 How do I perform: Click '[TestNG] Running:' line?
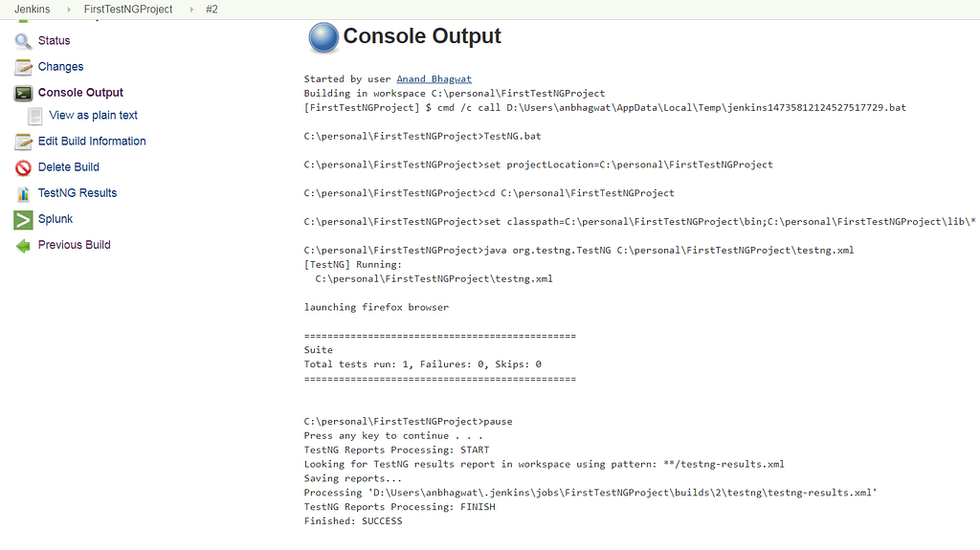353,264
